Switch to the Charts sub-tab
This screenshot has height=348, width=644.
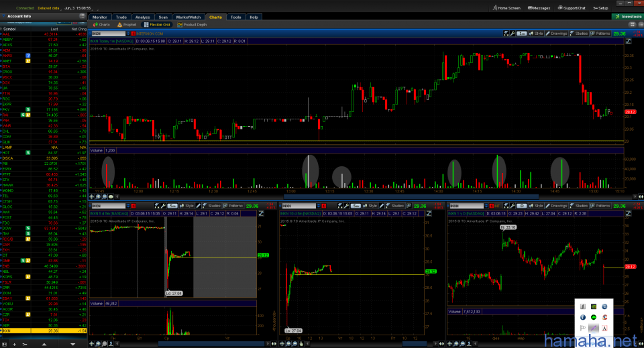(x=101, y=25)
